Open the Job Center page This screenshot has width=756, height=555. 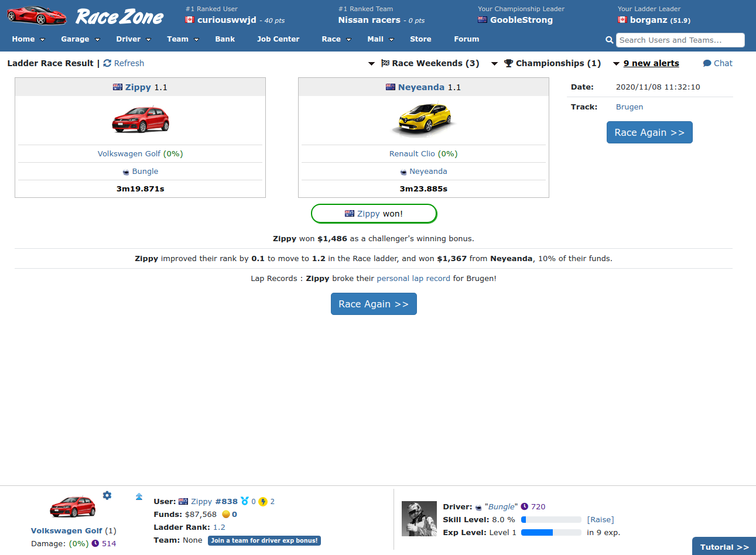[x=278, y=39]
